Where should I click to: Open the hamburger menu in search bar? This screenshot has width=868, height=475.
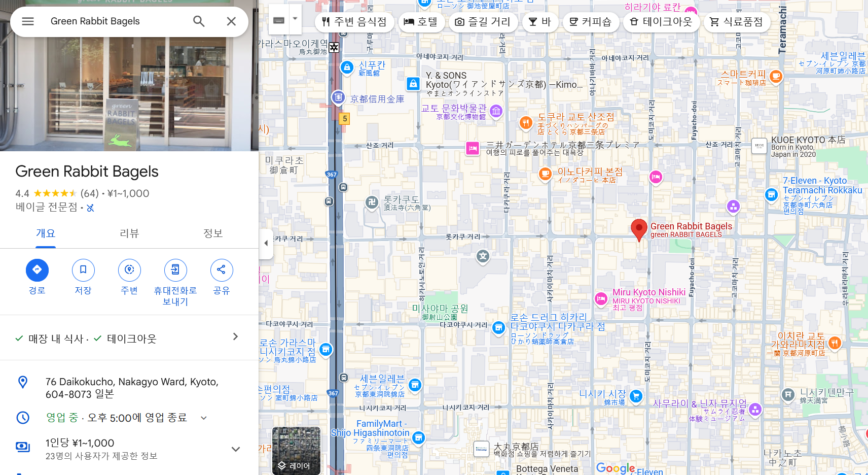(28, 21)
